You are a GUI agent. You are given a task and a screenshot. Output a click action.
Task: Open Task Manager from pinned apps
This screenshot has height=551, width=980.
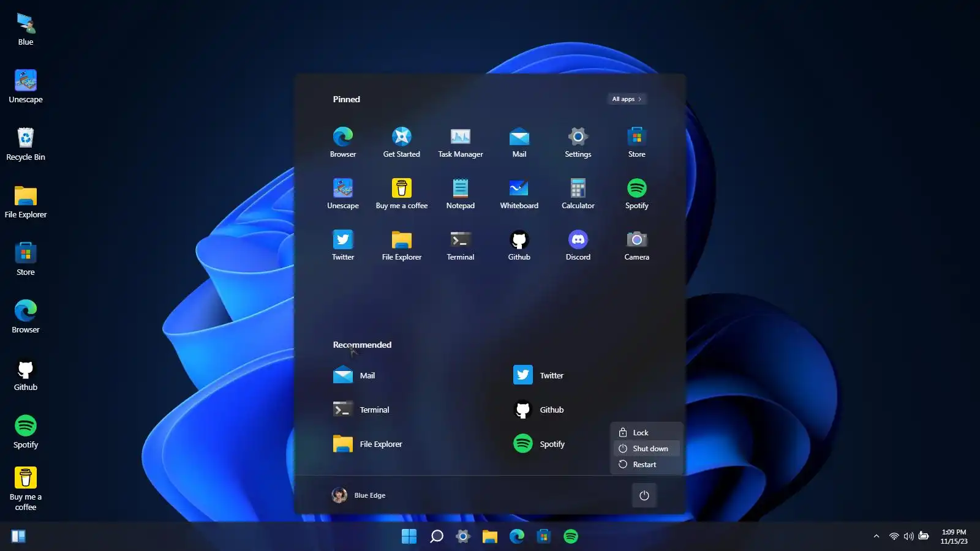pyautogui.click(x=461, y=142)
